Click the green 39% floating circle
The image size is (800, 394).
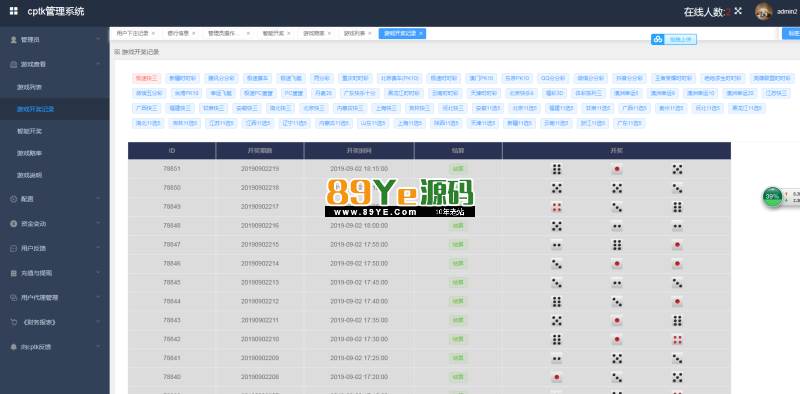click(772, 196)
